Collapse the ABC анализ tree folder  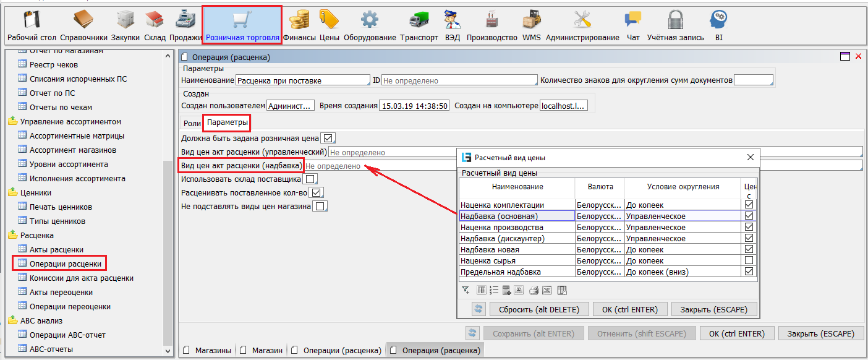tap(13, 320)
